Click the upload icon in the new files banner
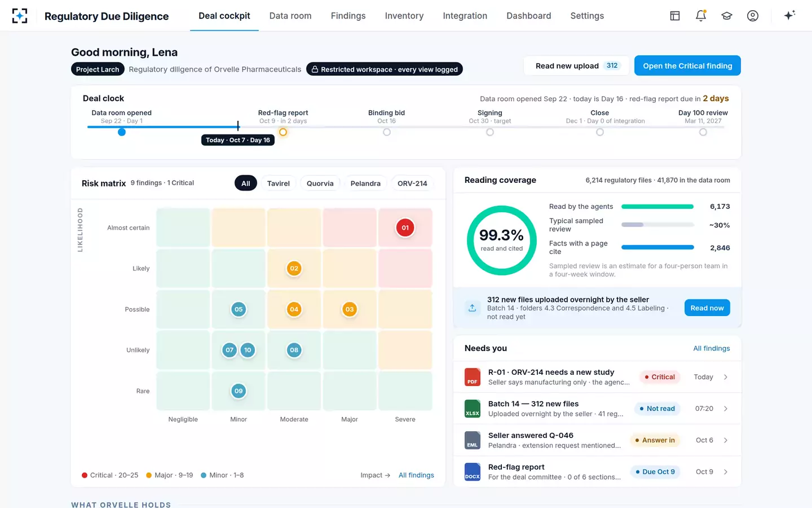812x508 pixels. [473, 308]
